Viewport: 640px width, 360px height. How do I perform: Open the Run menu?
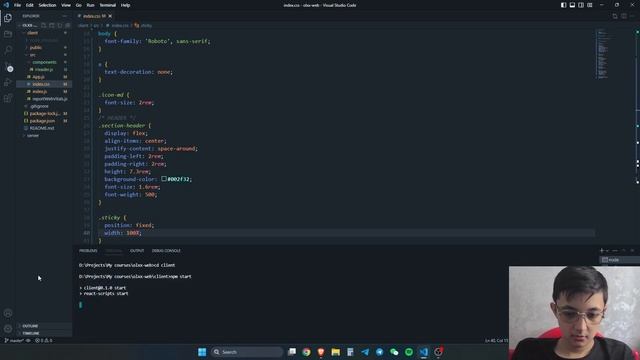pos(90,5)
